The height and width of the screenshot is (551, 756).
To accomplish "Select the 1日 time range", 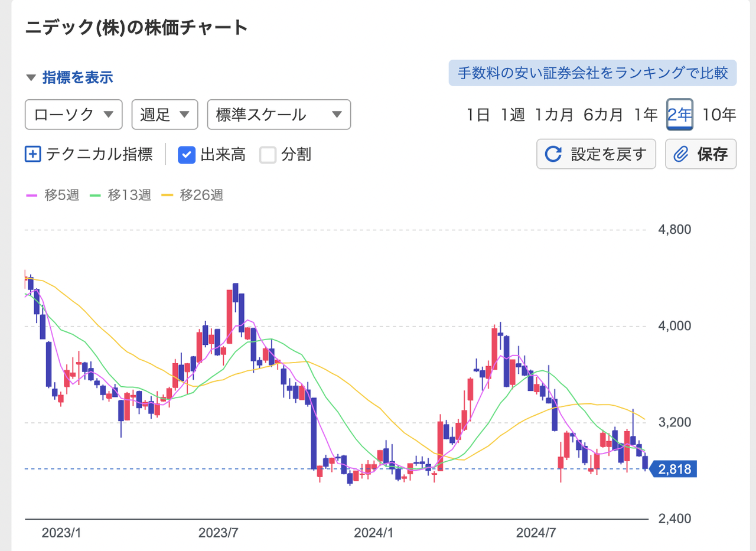I will pos(478,115).
